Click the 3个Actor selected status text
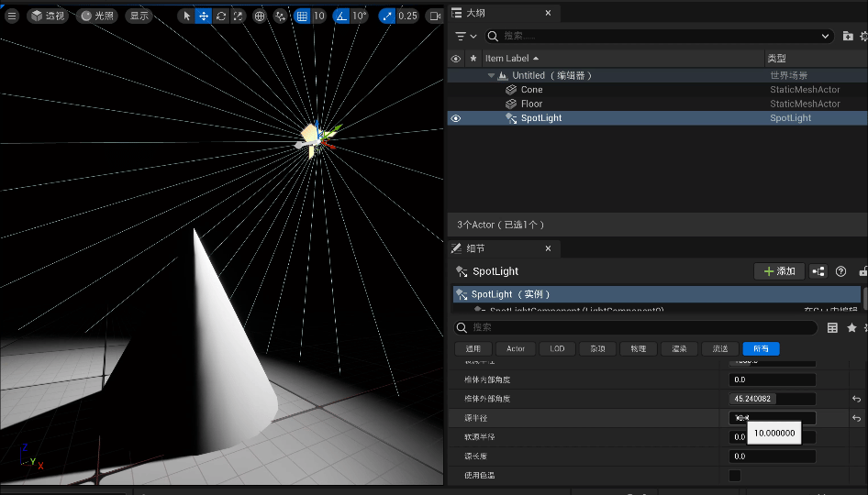 [500, 225]
